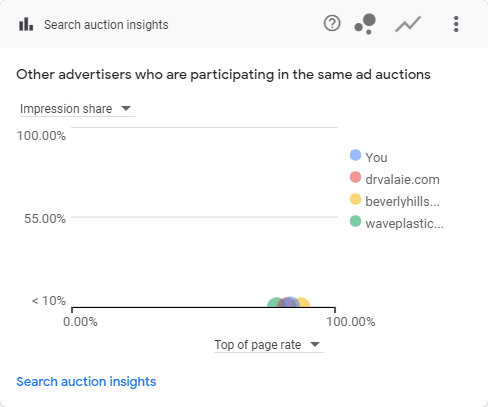Viewport: 488px width, 407px height.
Task: Select the beverlyhills... legend label
Action: 402,201
